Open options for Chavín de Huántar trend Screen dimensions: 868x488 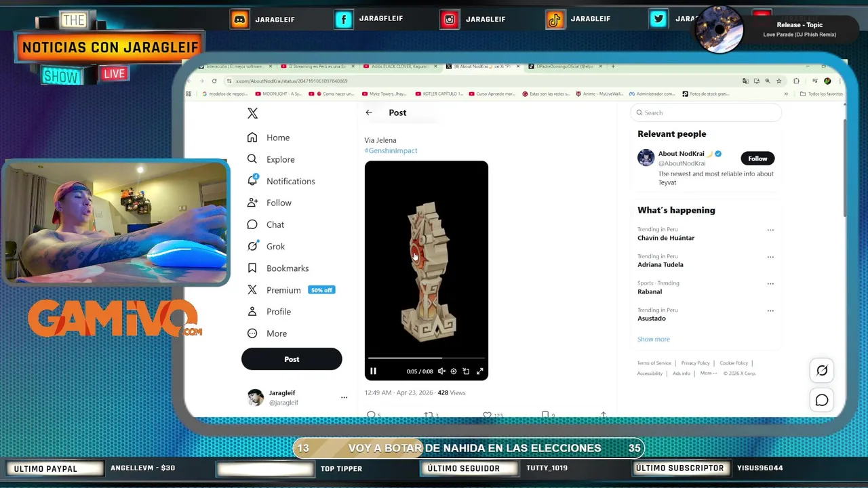click(x=770, y=230)
